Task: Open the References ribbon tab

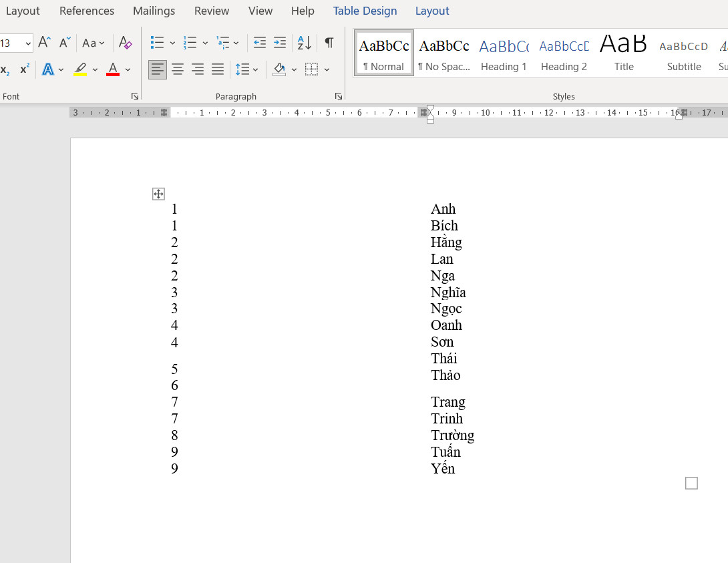Action: [x=87, y=11]
